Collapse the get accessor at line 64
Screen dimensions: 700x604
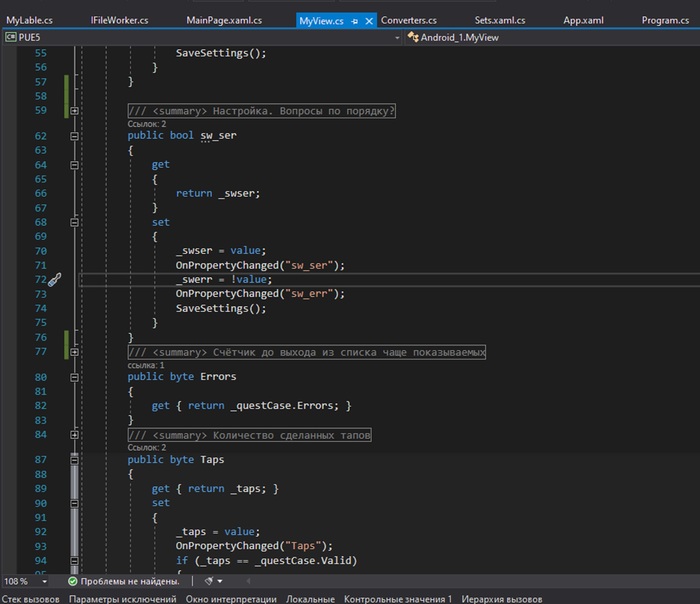75,164
